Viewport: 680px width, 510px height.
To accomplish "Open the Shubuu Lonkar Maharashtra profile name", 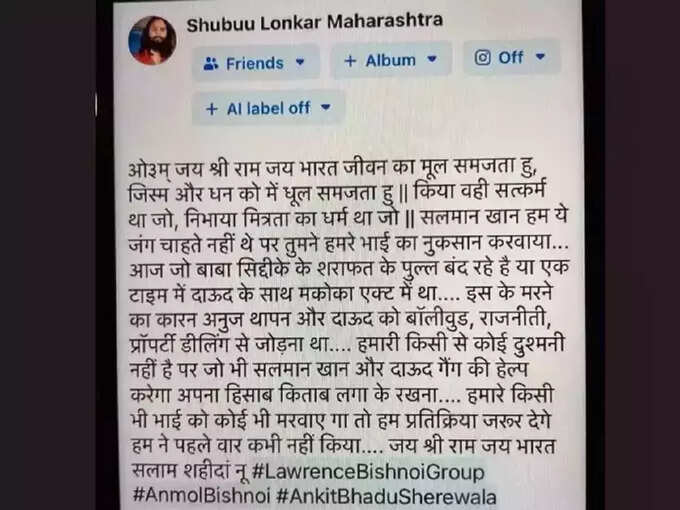I will [314, 23].
